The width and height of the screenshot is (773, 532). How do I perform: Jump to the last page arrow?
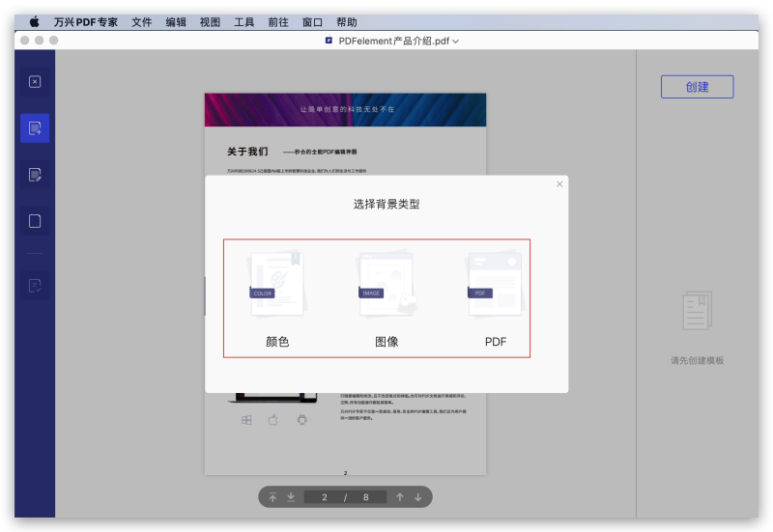point(291,497)
